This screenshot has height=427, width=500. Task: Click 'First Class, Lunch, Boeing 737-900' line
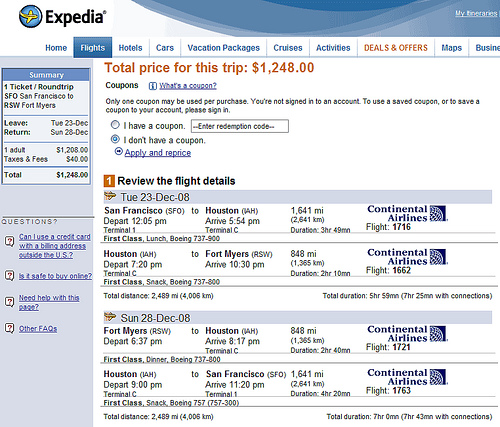pos(162,239)
